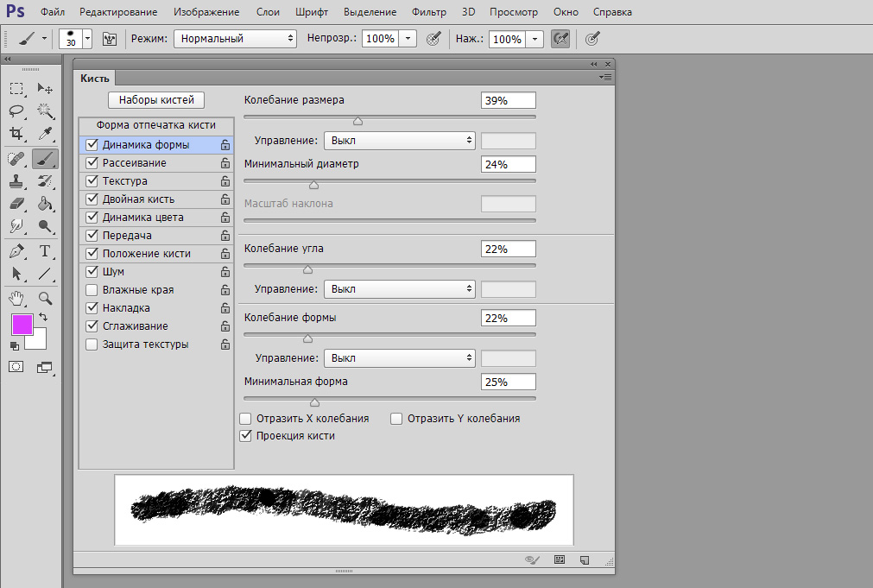Uncheck Двойная кисть checkbox
This screenshot has height=588, width=873.
point(92,199)
